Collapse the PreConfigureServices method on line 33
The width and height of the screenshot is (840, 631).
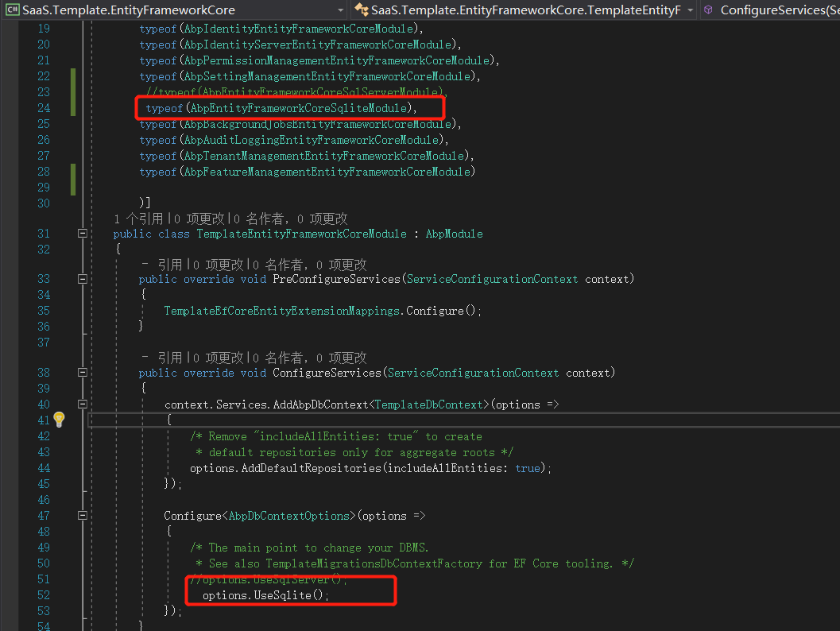click(x=83, y=279)
